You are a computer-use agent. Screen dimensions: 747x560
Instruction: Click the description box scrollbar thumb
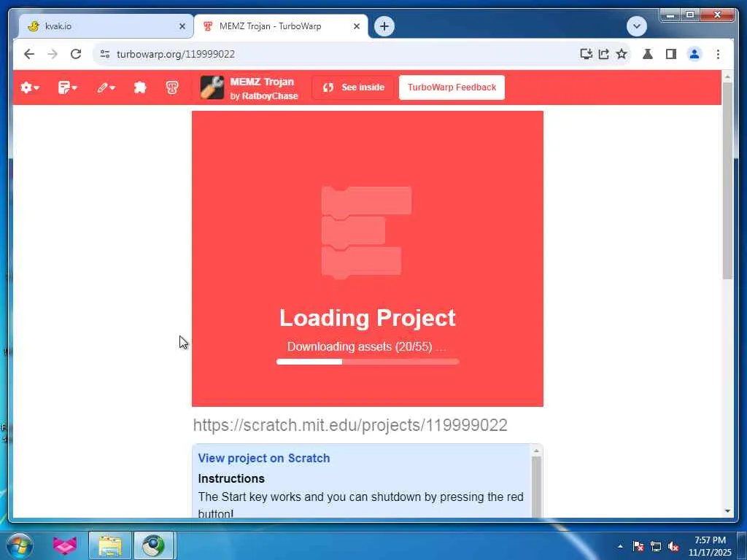click(x=536, y=486)
